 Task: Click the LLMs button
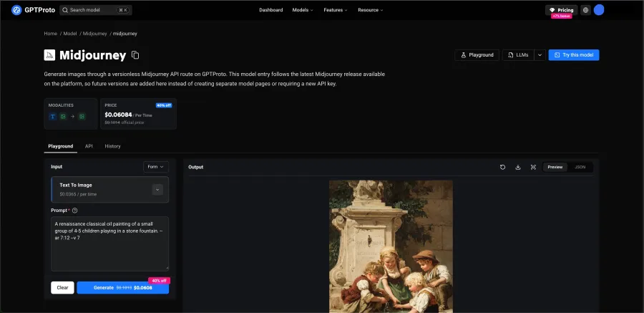point(518,54)
